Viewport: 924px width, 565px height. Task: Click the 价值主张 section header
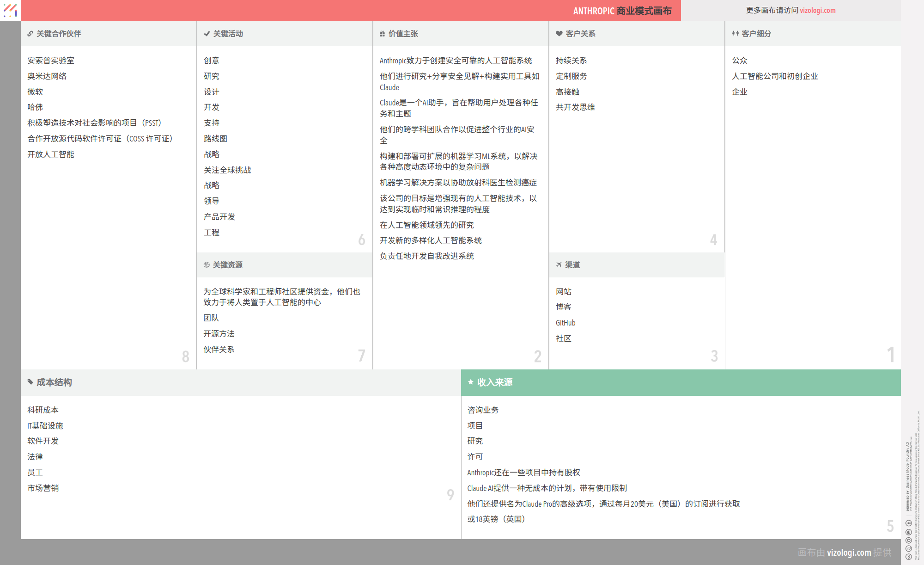coord(404,33)
